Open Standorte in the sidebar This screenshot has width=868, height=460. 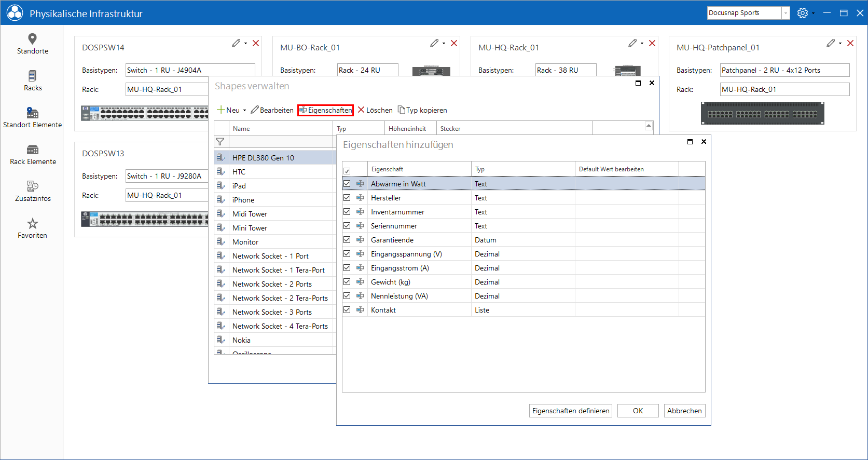tap(32, 44)
